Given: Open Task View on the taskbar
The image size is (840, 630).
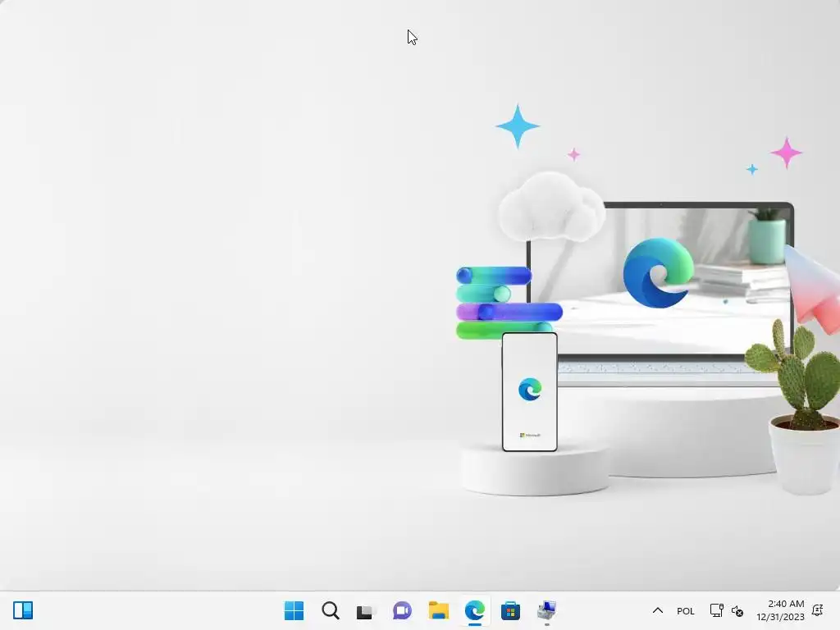Looking at the screenshot, I should [366, 610].
